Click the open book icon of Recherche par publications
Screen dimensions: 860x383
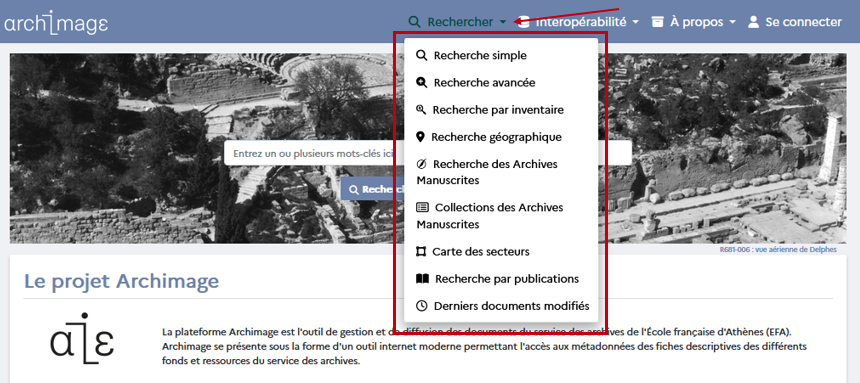422,279
